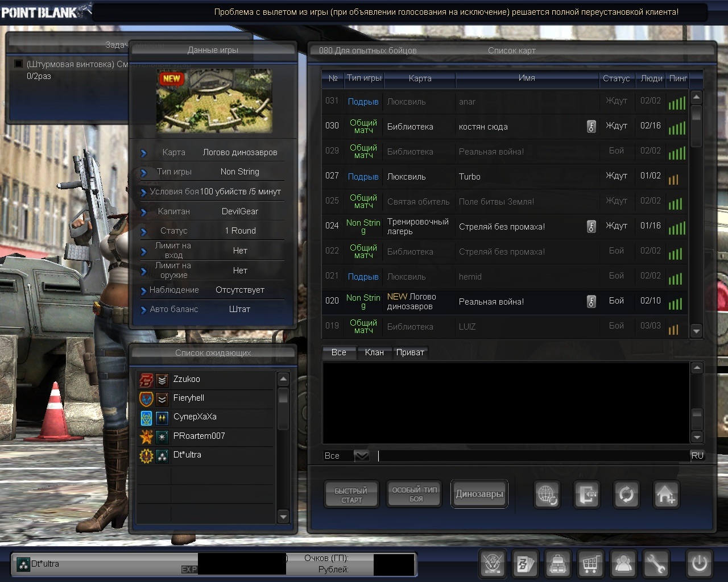Switch to the Клан chat tab
Viewport: 728px width, 582px height.
pyautogui.click(x=374, y=352)
